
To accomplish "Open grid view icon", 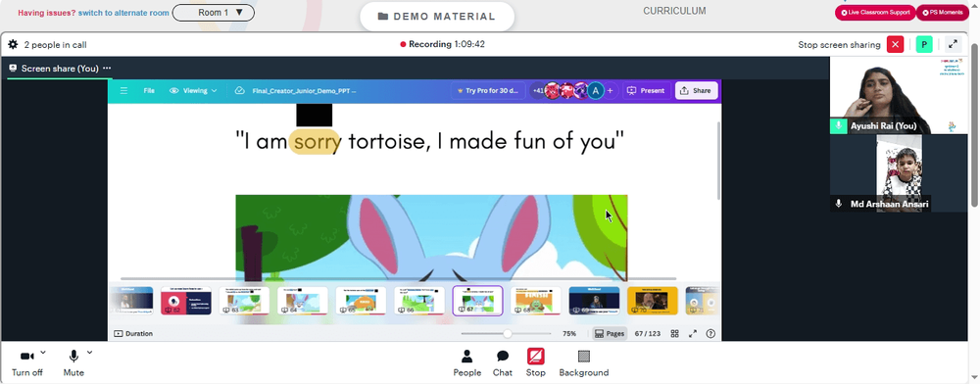I will point(675,333).
